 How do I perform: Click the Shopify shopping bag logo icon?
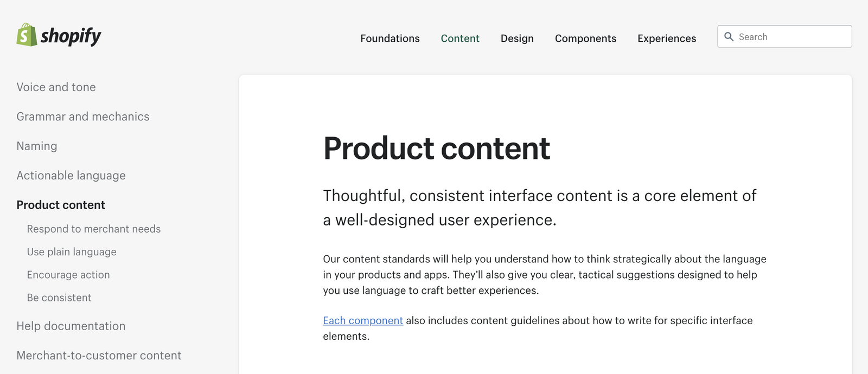[25, 35]
